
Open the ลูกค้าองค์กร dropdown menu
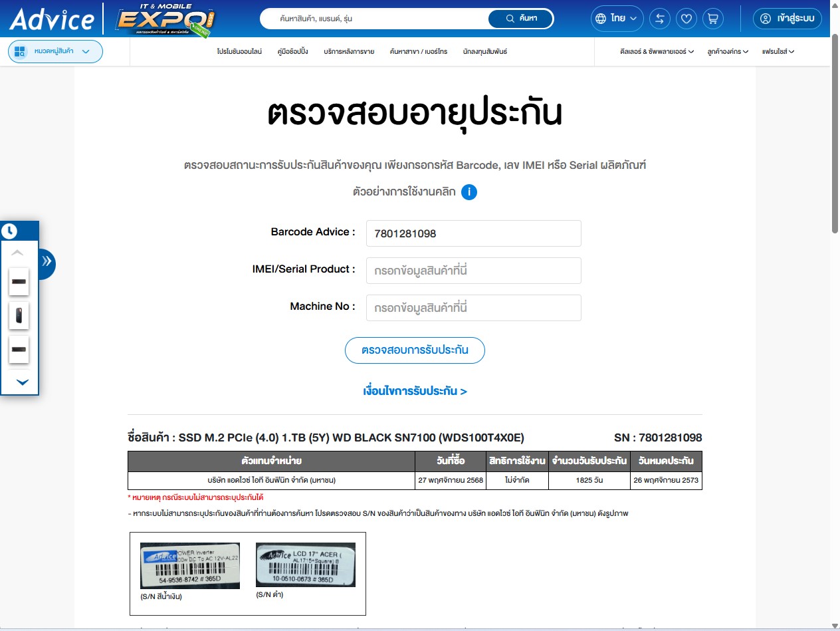(x=728, y=51)
